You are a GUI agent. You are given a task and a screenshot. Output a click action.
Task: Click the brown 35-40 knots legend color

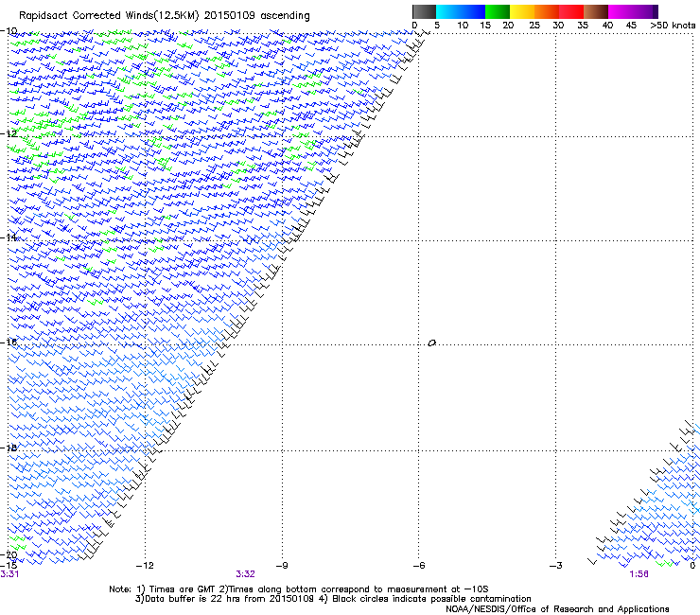[596, 11]
